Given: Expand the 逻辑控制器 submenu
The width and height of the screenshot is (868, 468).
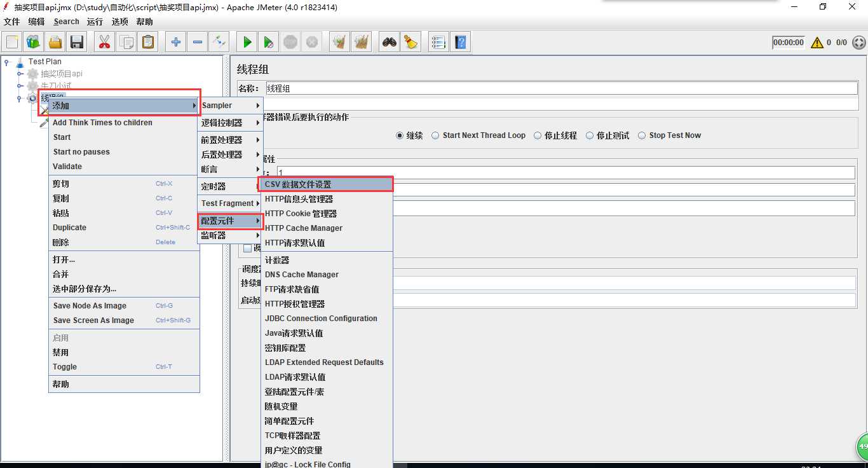Looking at the screenshot, I should click(x=231, y=123).
